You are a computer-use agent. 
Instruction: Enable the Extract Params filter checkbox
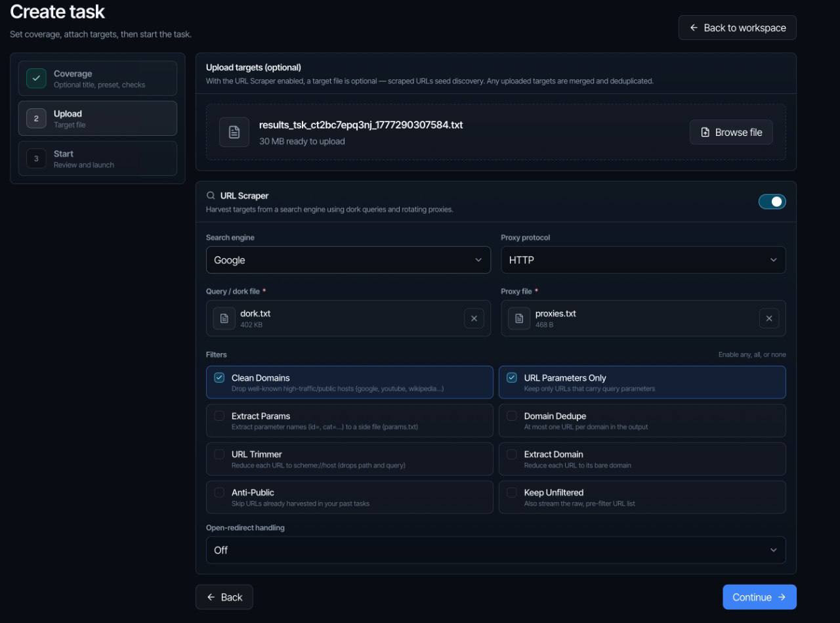point(219,416)
